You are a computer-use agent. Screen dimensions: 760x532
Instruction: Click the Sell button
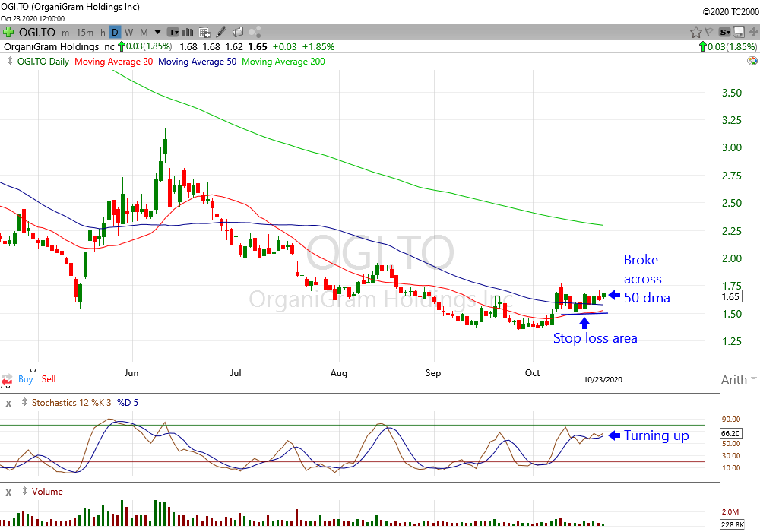click(x=49, y=379)
